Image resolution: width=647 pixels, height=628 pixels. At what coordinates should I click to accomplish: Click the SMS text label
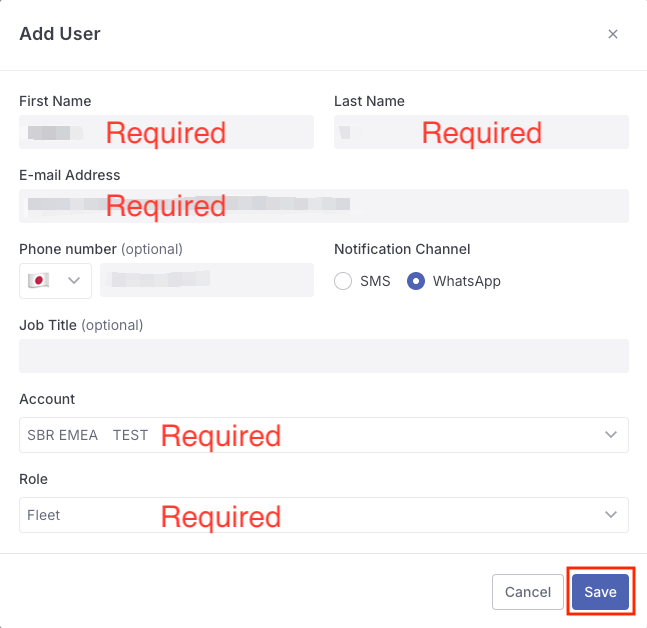click(375, 281)
